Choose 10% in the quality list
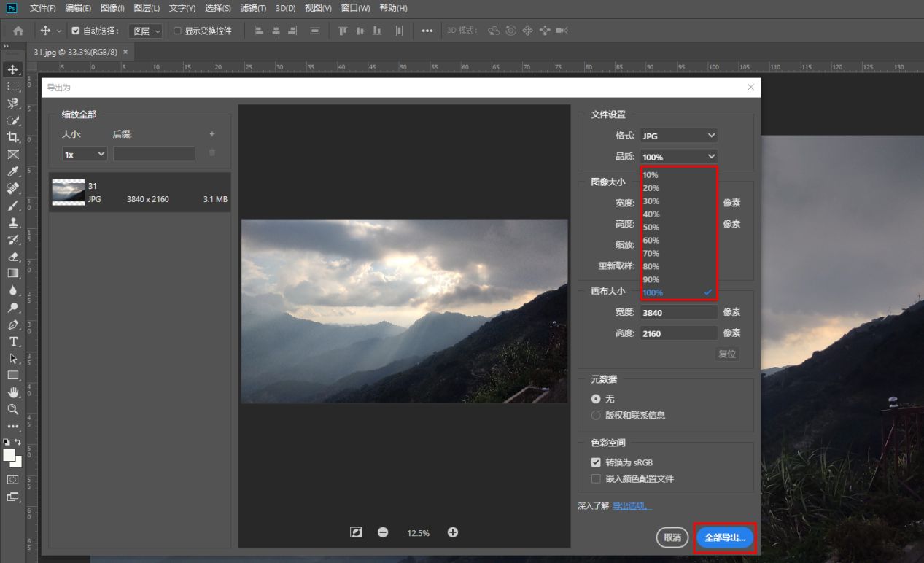924x563 pixels. [x=678, y=175]
